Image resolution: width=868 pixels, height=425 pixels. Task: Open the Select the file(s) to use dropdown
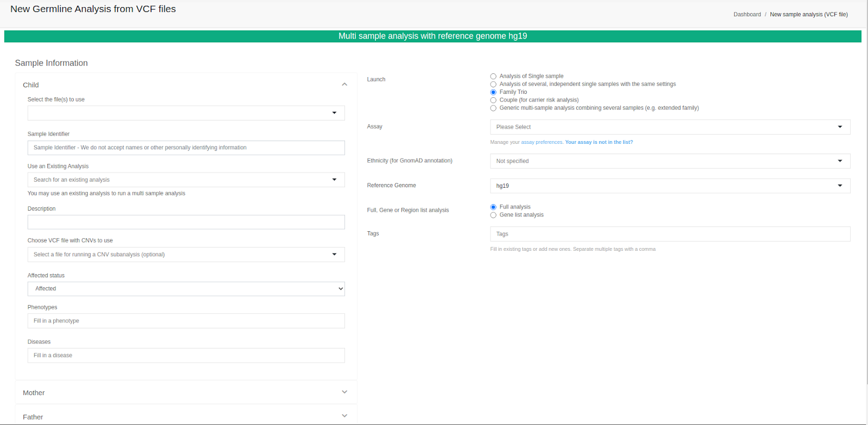[x=186, y=113]
